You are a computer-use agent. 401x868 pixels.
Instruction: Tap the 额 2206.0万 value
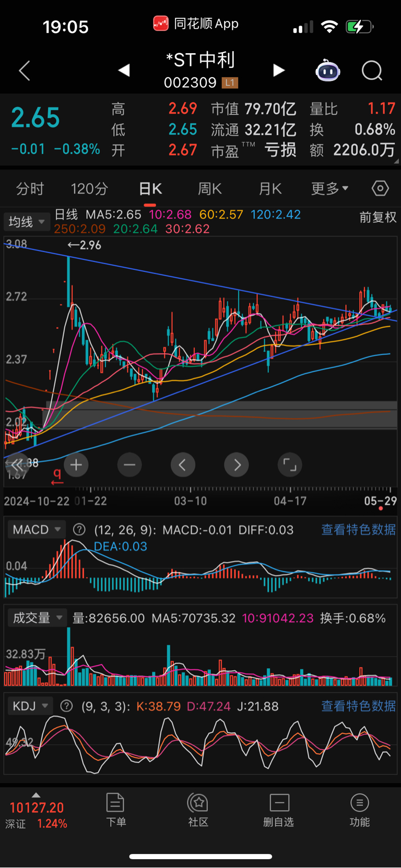352,150
